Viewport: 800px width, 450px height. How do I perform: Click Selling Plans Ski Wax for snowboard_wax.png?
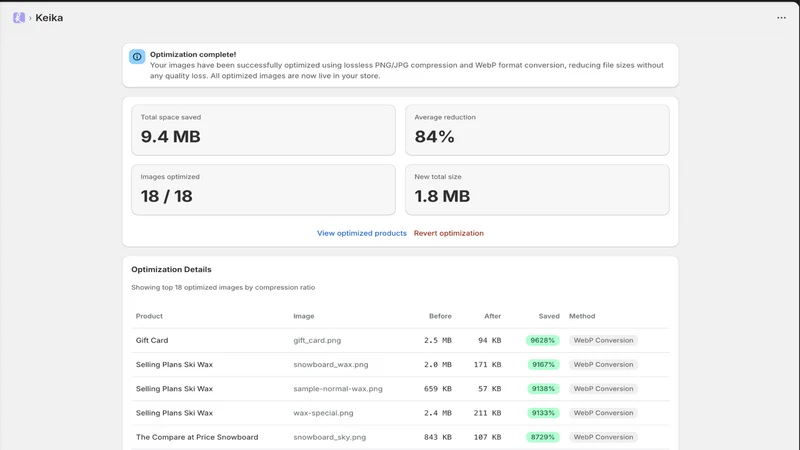[x=174, y=365]
